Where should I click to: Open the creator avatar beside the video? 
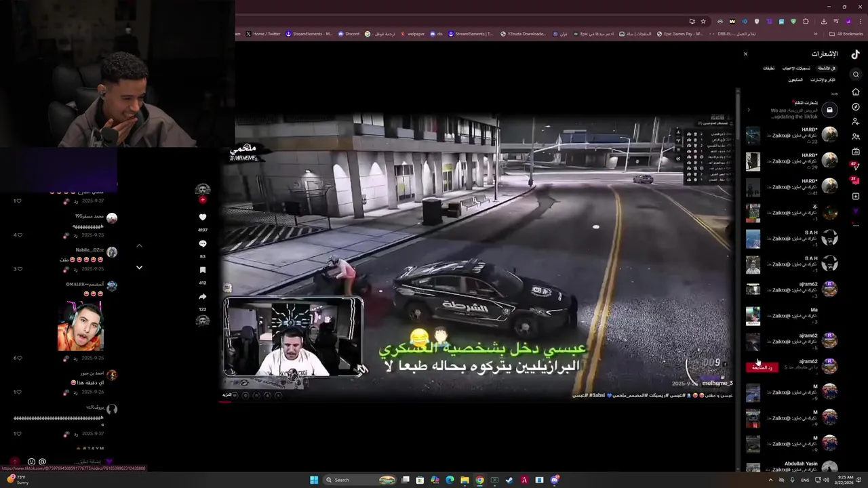[x=202, y=190]
